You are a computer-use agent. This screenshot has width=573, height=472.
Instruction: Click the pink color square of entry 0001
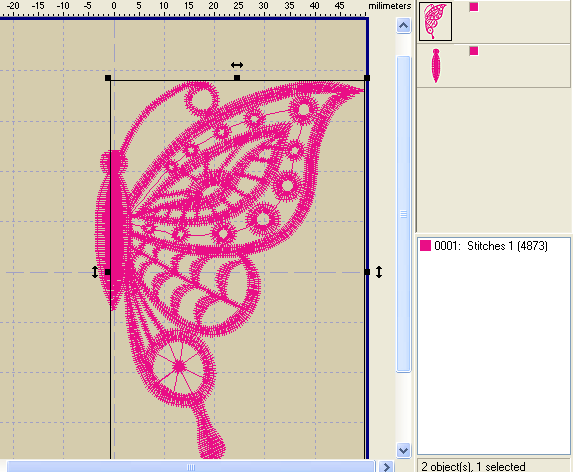click(425, 245)
